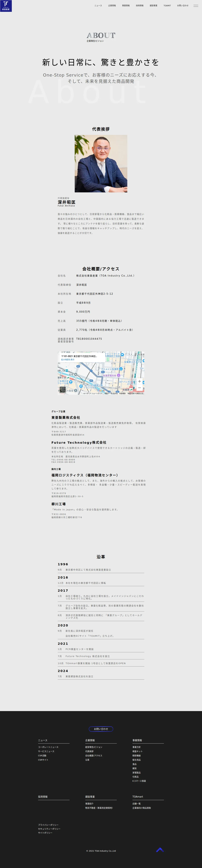Open the footer Eコマース事業 link
202x868 pixels.
coord(139,781)
